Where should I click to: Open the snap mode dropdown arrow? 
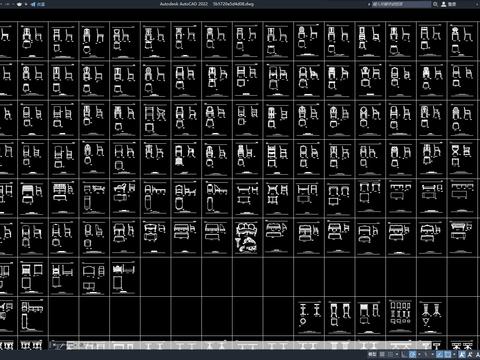tap(397, 354)
